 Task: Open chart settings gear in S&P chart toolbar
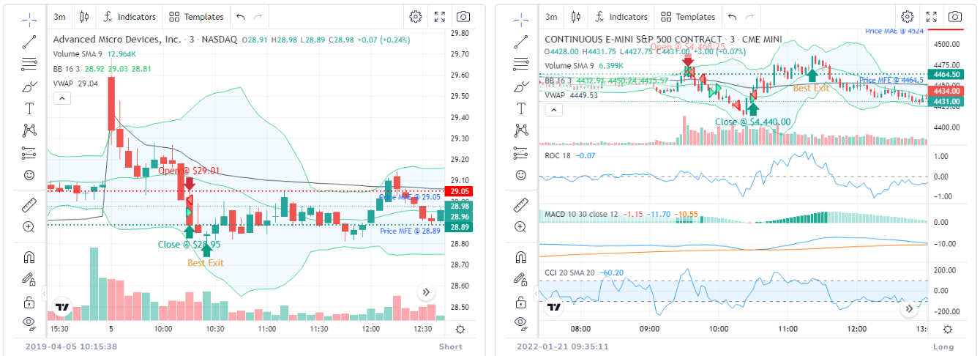coord(908,17)
